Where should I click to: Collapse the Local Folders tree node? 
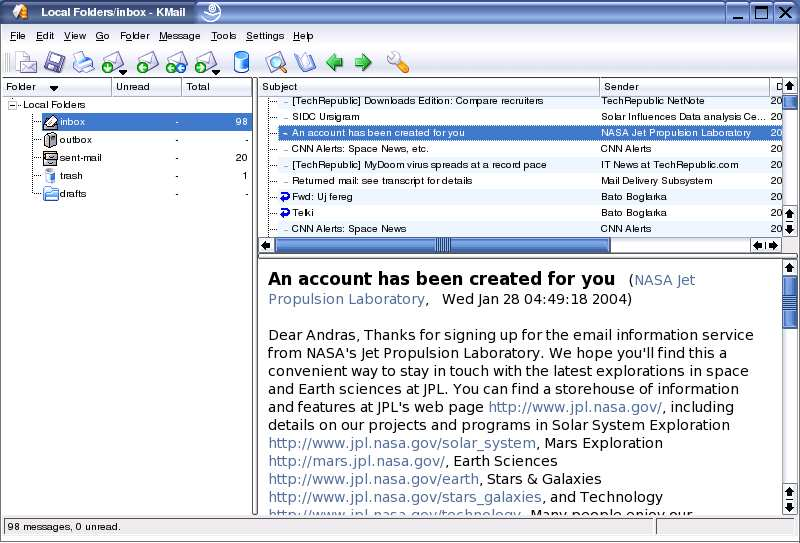pyautogui.click(x=12, y=105)
